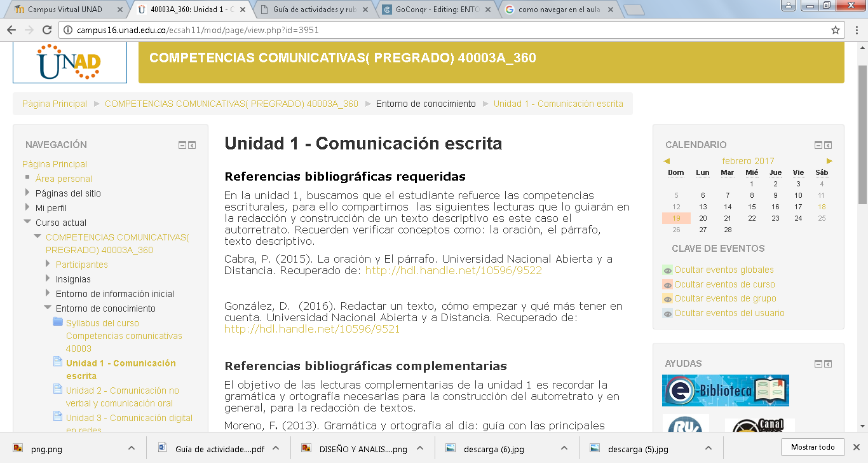Click the UNAD logo image
Image resolution: width=868 pixels, height=463 pixels.
point(69,62)
